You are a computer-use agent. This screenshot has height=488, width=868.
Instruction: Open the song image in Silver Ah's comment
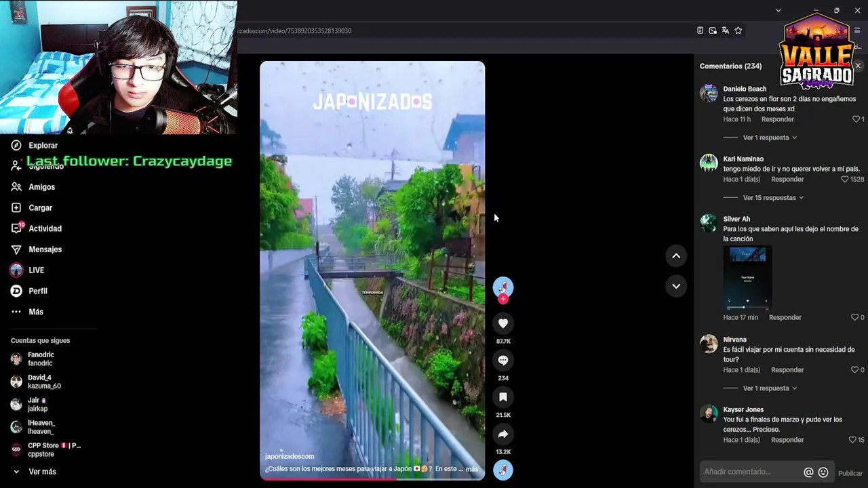click(x=747, y=278)
